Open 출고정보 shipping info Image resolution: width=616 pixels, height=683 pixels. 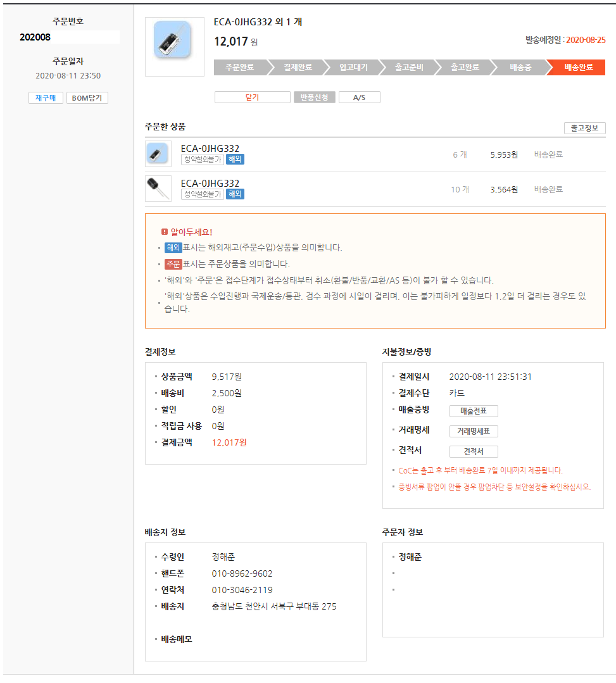tap(584, 128)
